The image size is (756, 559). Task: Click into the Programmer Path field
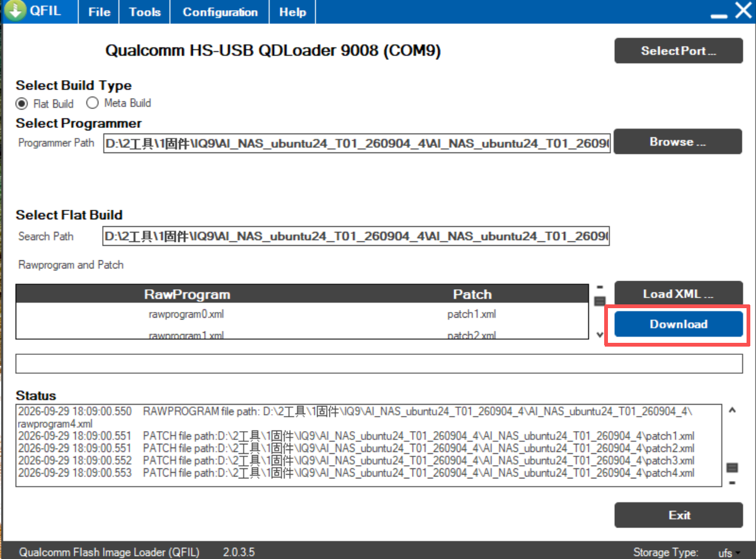coord(357,144)
